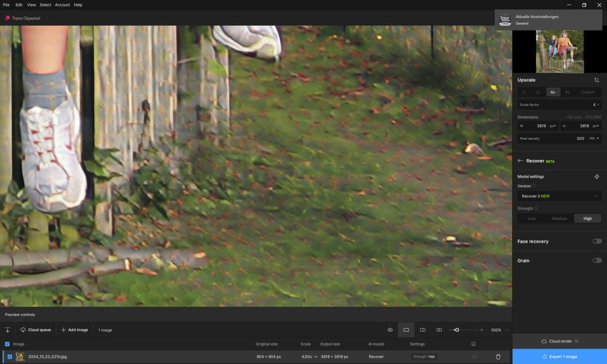Select the 1x upscale option

(524, 92)
